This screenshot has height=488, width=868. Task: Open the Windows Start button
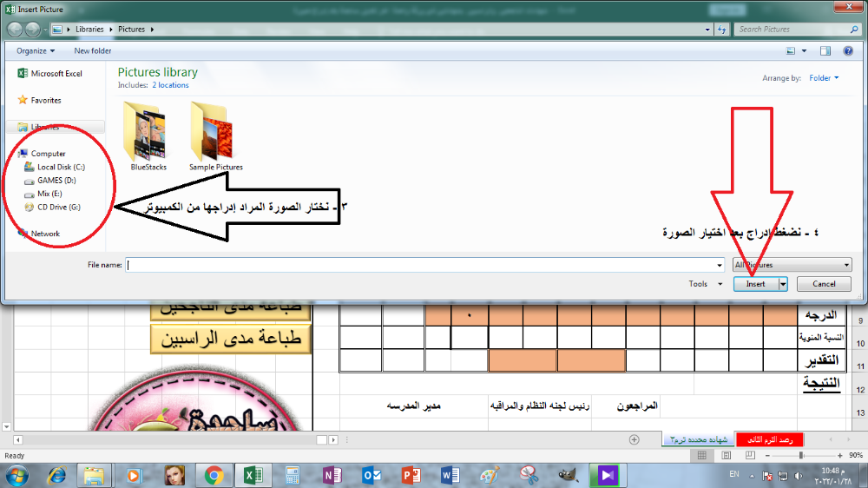click(17, 476)
